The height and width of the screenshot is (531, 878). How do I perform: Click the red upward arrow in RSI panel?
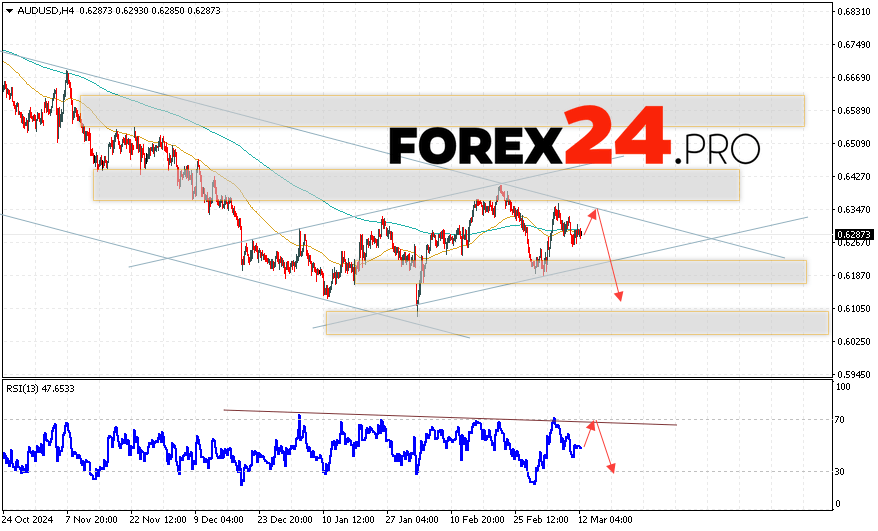click(589, 433)
